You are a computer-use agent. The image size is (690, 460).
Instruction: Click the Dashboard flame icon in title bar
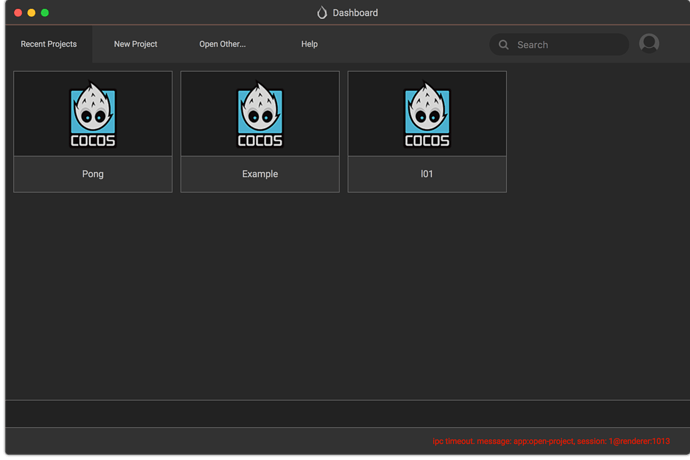322,13
